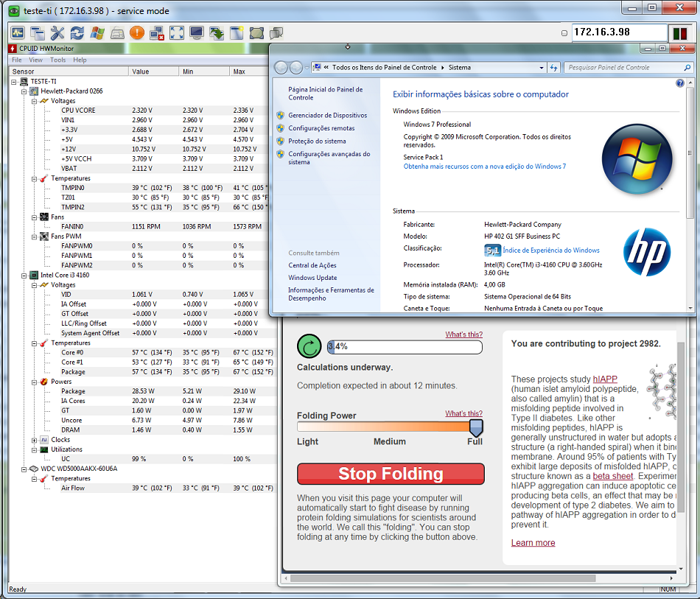Collapse Voltages under Hewlett-Packard 0266
This screenshot has height=599, width=700.
[34, 102]
